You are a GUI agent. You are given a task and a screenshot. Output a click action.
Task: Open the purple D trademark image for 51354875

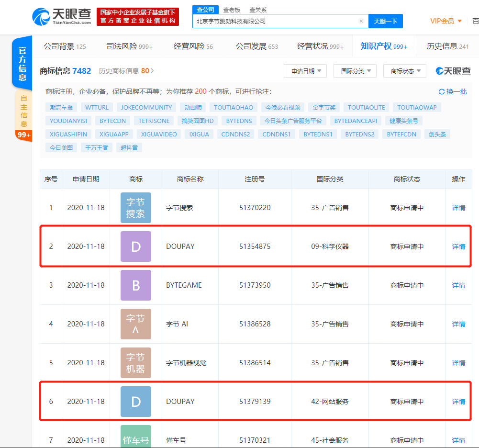click(x=135, y=246)
